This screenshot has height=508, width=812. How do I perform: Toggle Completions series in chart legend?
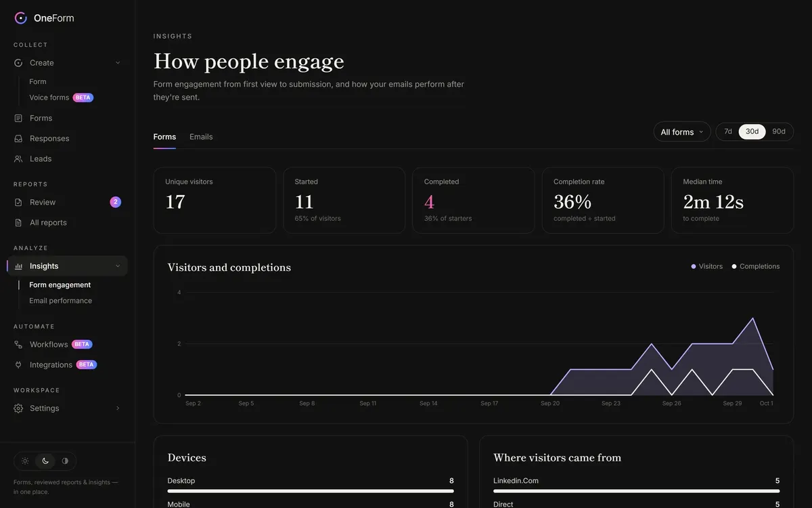coord(756,267)
